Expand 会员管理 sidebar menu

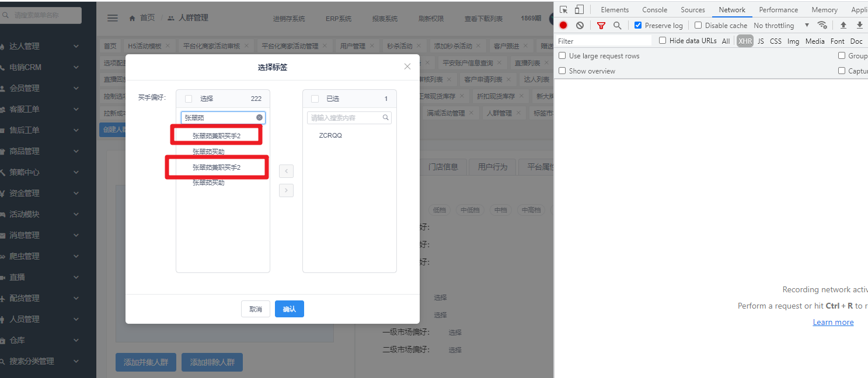click(48, 88)
